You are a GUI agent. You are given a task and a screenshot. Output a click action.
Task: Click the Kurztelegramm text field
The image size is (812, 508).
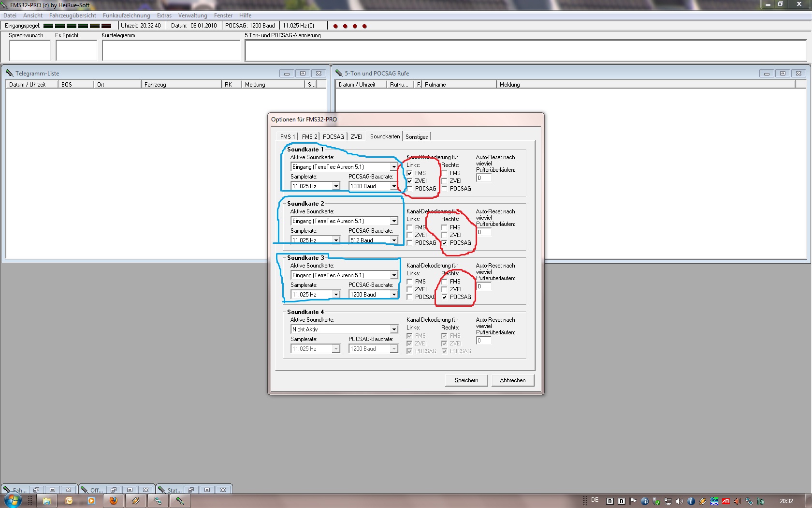[171, 50]
